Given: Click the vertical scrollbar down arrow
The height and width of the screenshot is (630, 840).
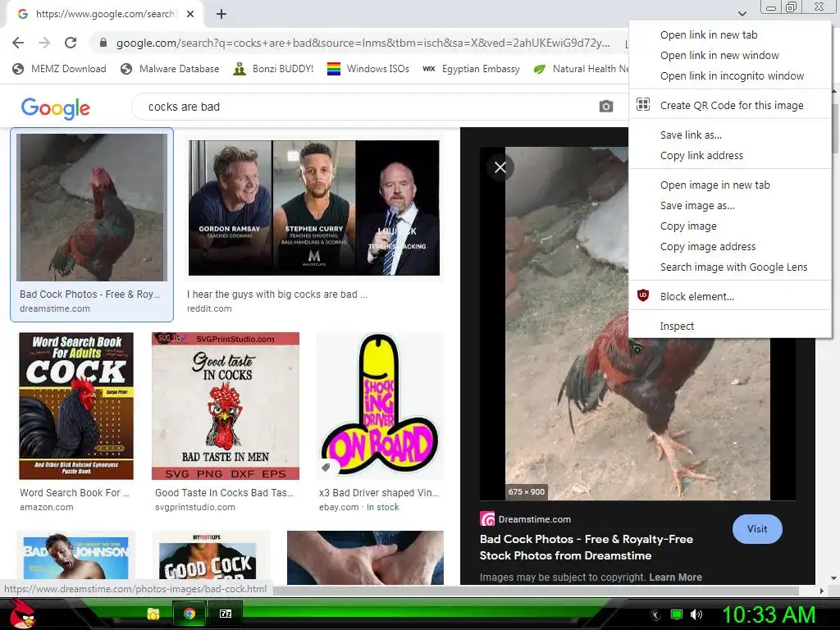Looking at the screenshot, I should (834, 578).
